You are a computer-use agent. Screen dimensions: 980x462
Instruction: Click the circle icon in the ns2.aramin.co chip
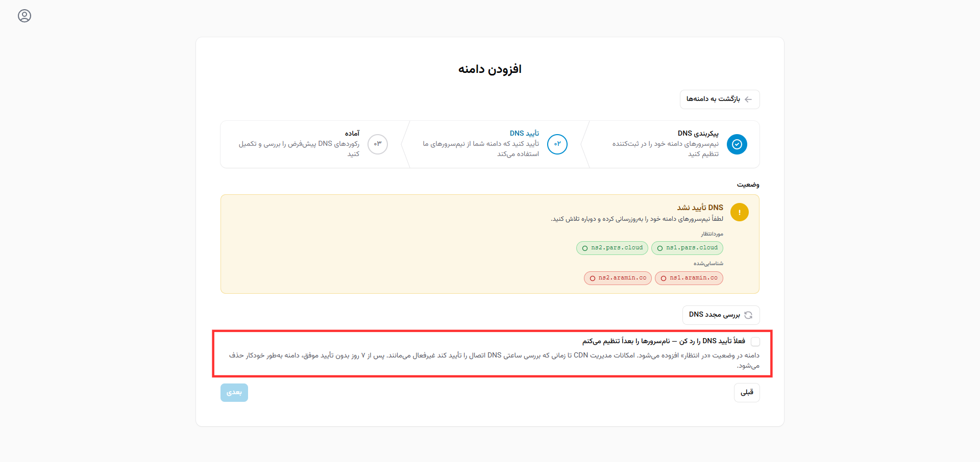tap(593, 278)
